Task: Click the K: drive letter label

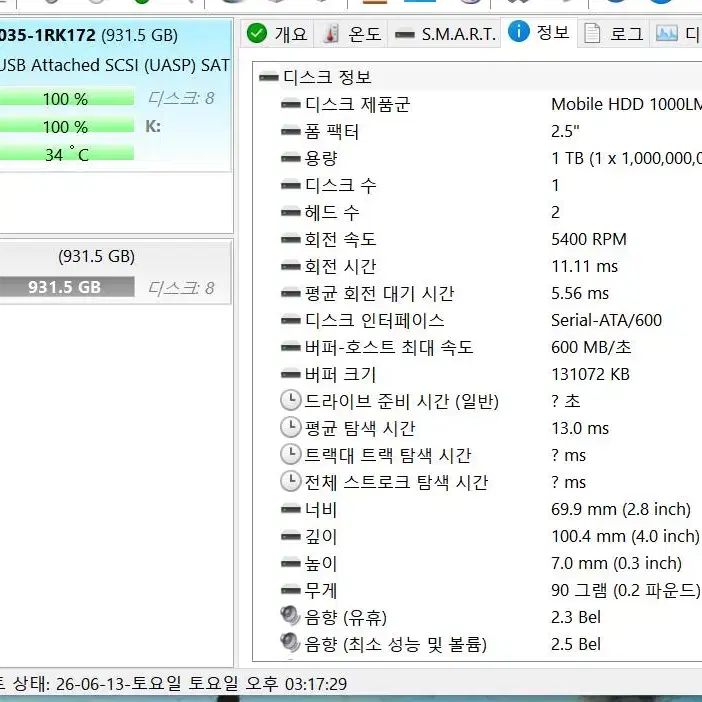Action: coord(153,126)
